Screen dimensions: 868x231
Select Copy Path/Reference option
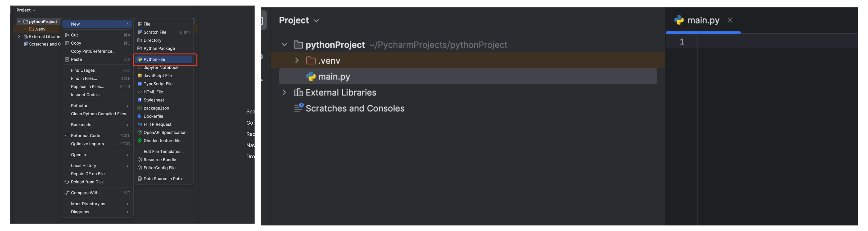pos(93,51)
